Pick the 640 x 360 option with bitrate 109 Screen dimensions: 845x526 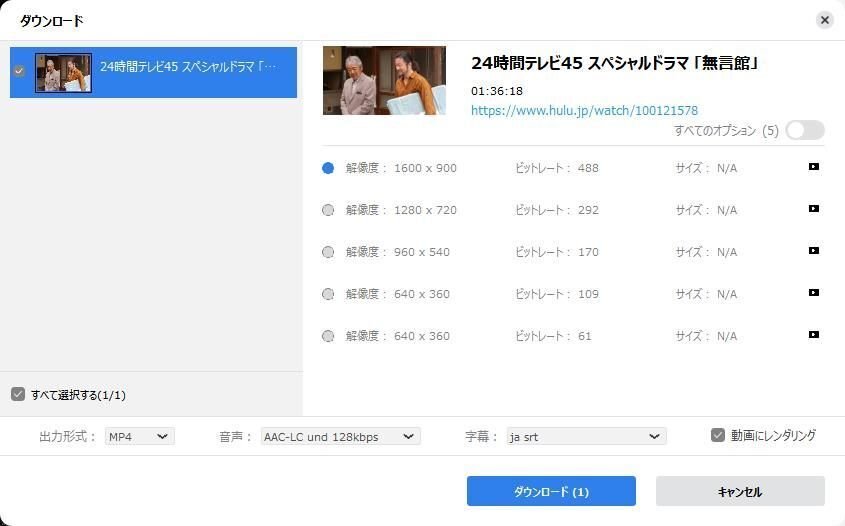328,294
